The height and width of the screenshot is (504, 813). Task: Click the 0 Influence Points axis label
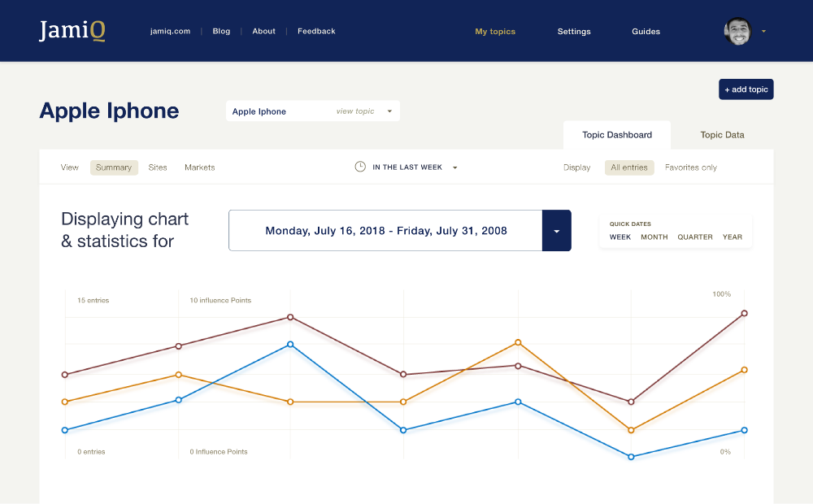pyautogui.click(x=218, y=452)
